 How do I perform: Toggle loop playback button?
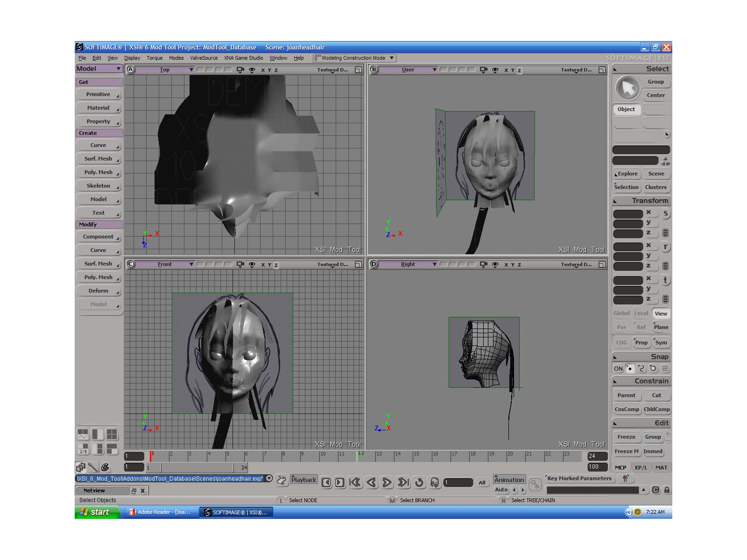419,483
